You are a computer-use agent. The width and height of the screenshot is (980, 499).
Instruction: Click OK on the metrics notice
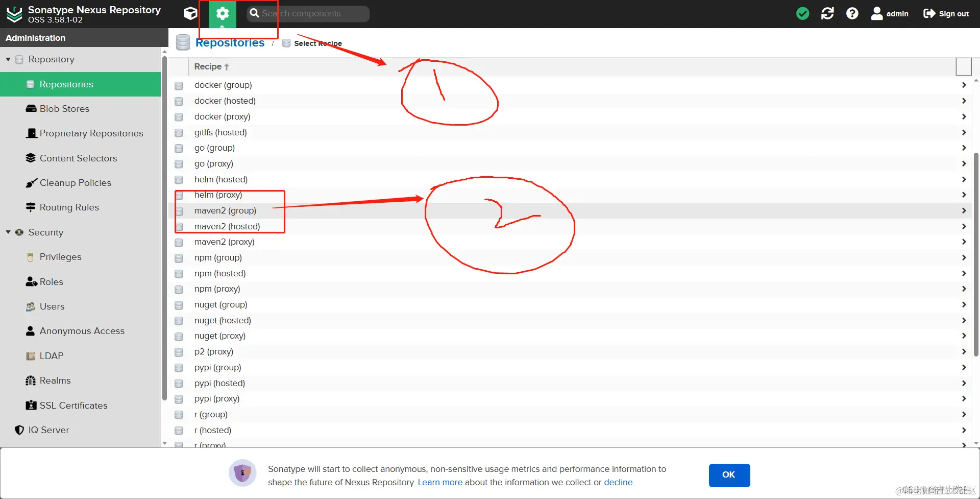pyautogui.click(x=729, y=475)
